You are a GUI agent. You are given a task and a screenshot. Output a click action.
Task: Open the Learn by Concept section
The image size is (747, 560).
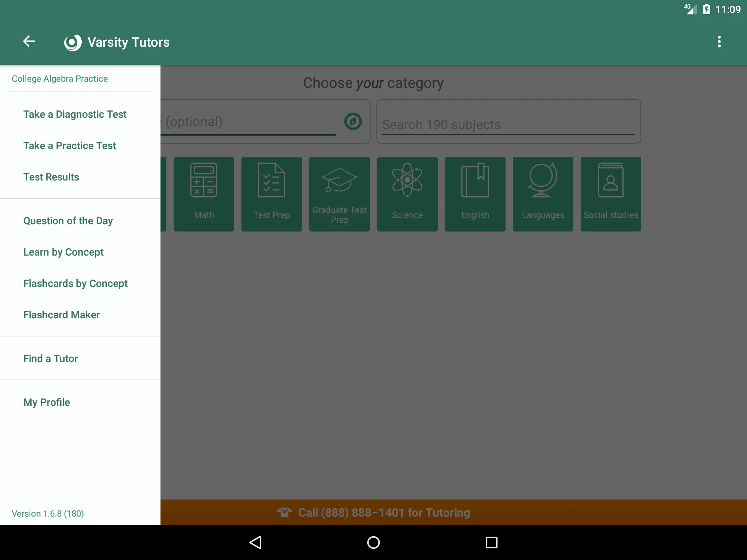pos(63,252)
